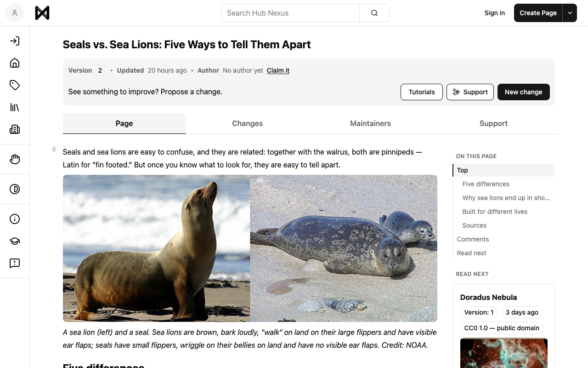The image size is (588, 368).
Task: Focus the Search Hub Nexus field
Action: pos(290,13)
